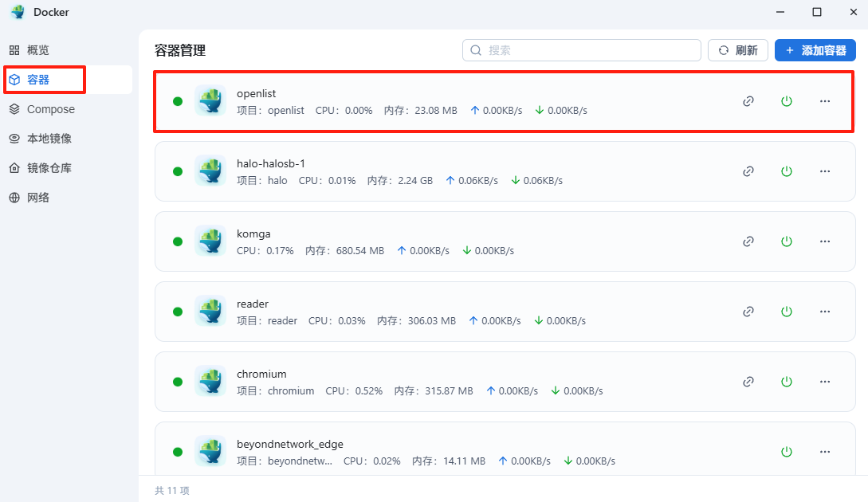Open link icon for openlist container
Viewport: 868px width, 502px height.
[x=748, y=101]
